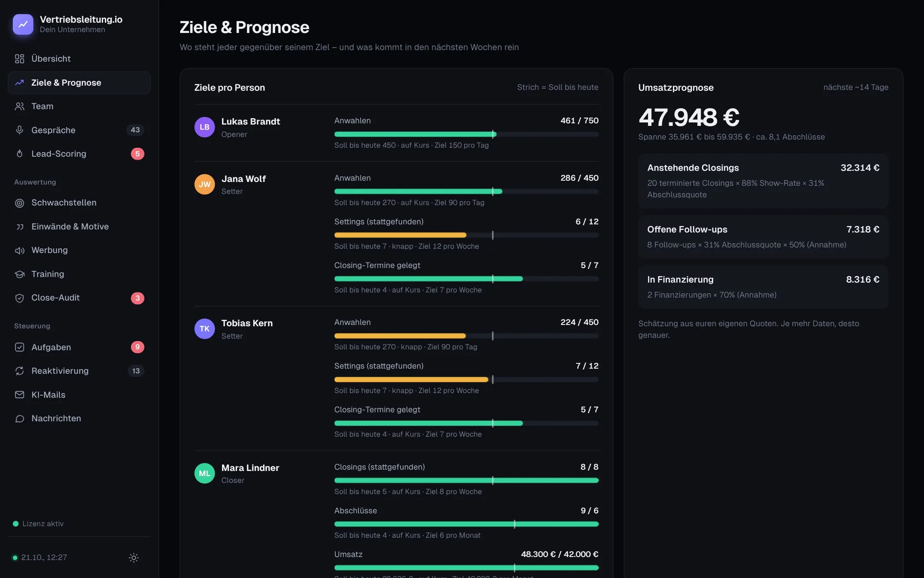Click the Vertriebsleitung.io logo icon
Image resolution: width=924 pixels, height=578 pixels.
coord(23,24)
